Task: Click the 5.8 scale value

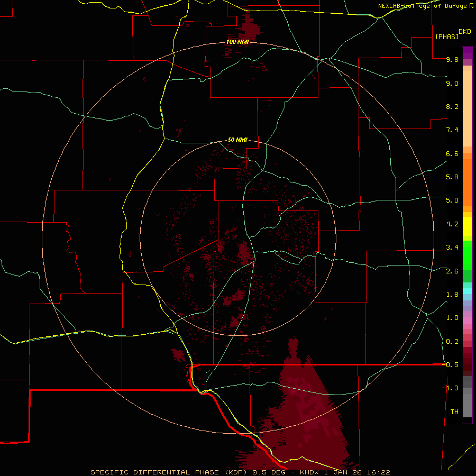Action: [452, 177]
